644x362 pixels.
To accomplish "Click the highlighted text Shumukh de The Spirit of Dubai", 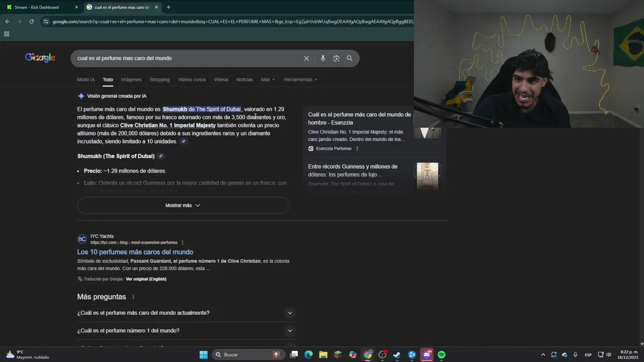I will 202,109.
